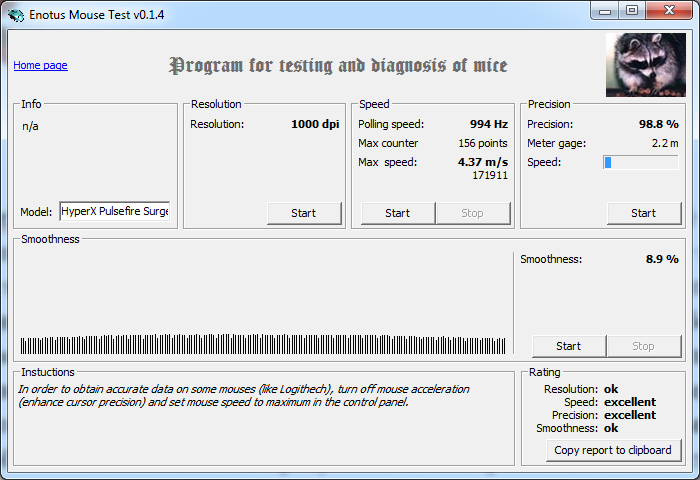The height and width of the screenshot is (480, 700).
Task: Click the mouse acceleration instructions text
Action: tap(243, 396)
